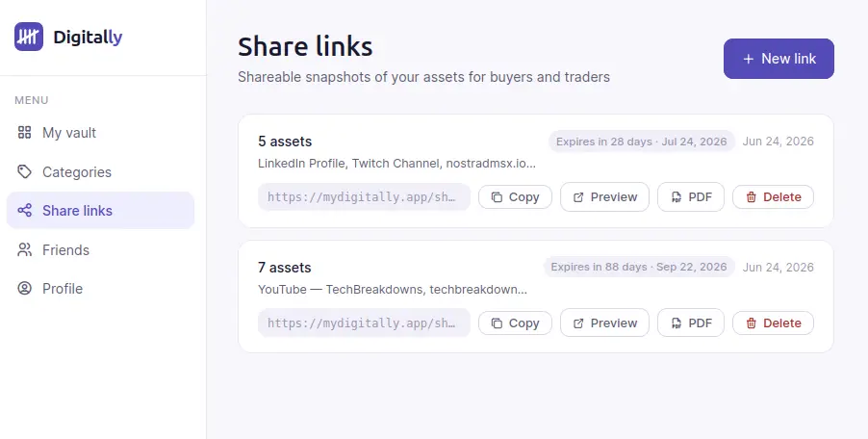The height and width of the screenshot is (439, 868).
Task: Click the Friends people icon
Action: tap(24, 249)
